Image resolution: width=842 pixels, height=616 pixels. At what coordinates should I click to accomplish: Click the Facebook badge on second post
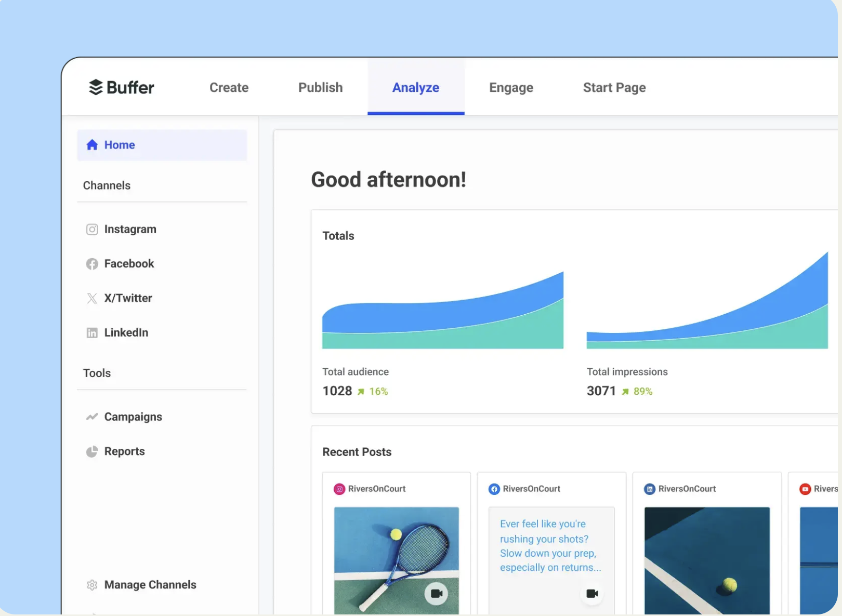click(494, 489)
